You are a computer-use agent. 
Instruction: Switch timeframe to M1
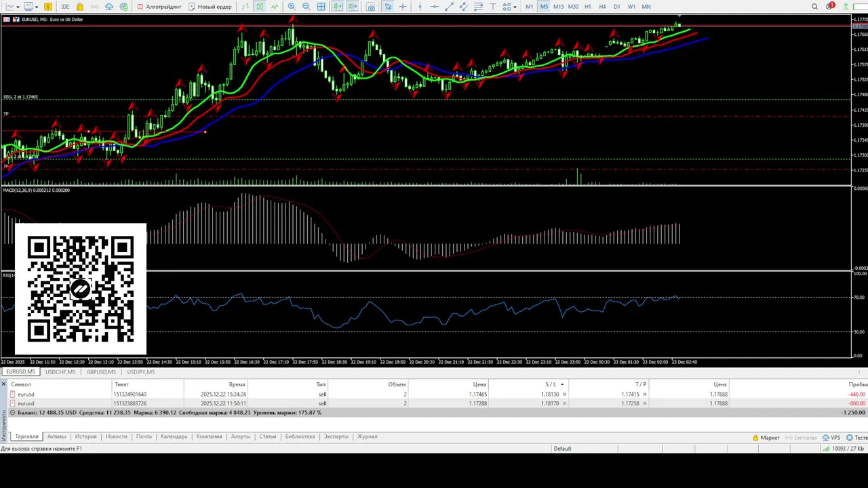[x=530, y=7]
